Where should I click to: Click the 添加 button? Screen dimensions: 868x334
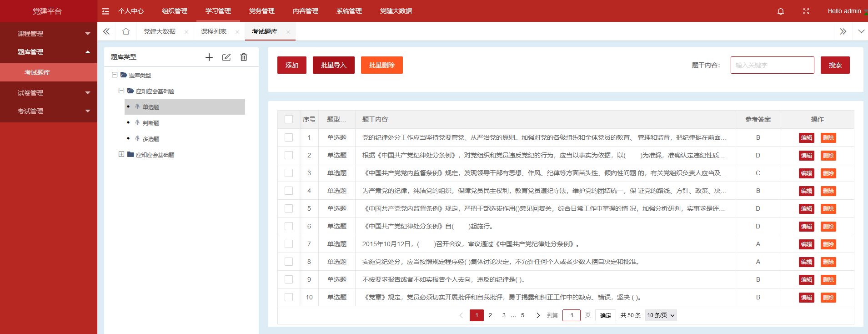coord(292,65)
